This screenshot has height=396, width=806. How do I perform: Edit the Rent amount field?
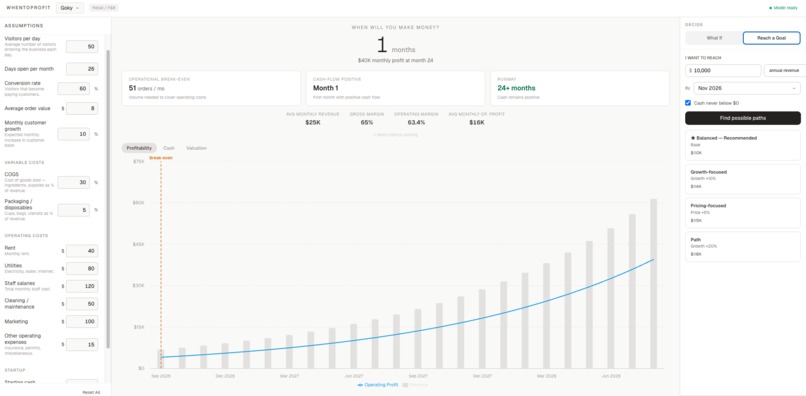tap(82, 251)
